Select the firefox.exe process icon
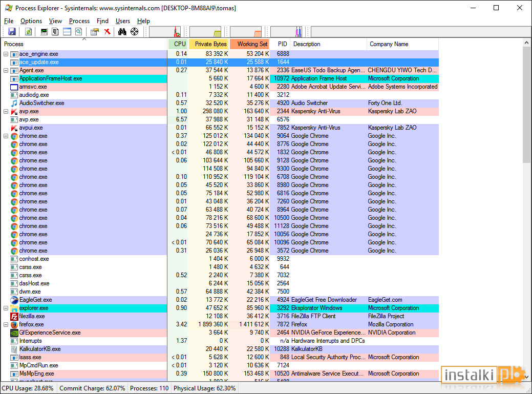The width and height of the screenshot is (532, 394). [x=14, y=325]
